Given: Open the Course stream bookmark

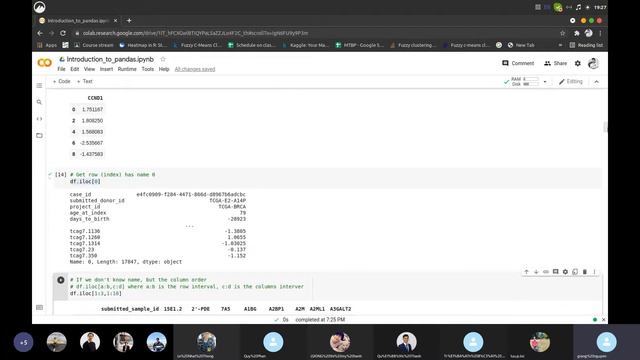Looking at the screenshot, I should [94, 45].
